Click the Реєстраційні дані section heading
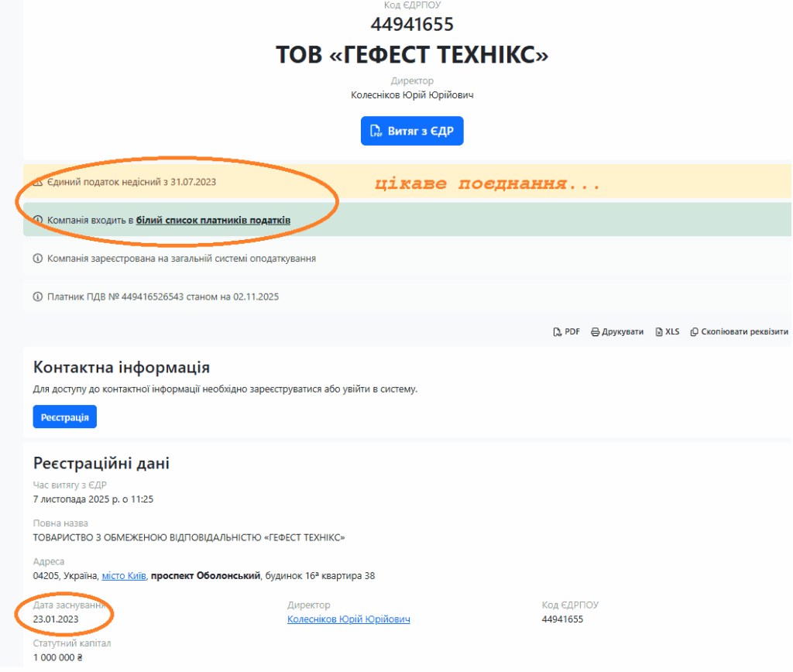Screen dimensions: 793x672 [x=101, y=463]
